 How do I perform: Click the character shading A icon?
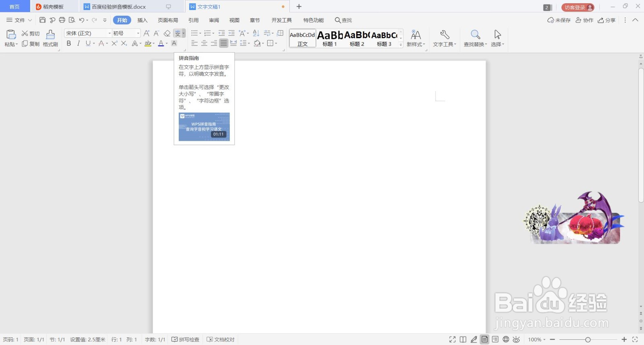coord(174,43)
